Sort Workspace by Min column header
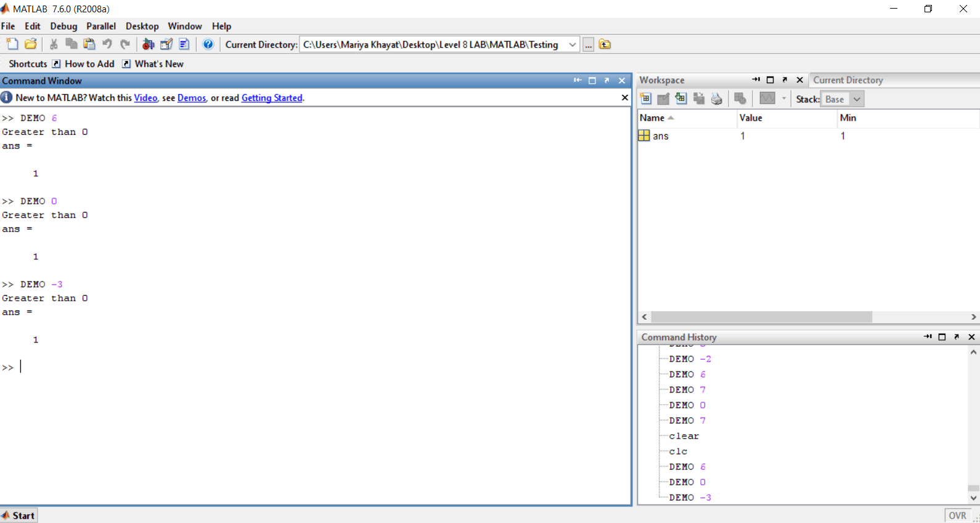The image size is (980, 523). pyautogui.click(x=908, y=118)
